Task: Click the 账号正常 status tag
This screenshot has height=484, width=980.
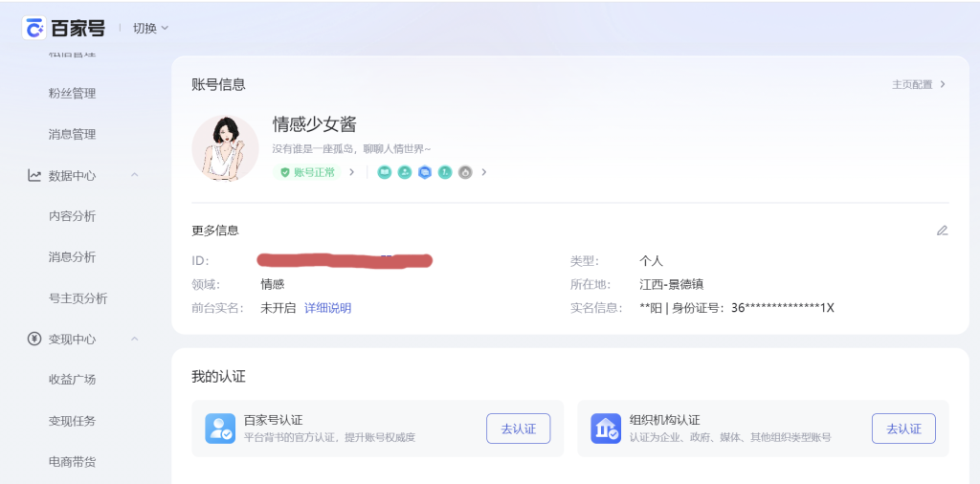Action: pyautogui.click(x=308, y=172)
